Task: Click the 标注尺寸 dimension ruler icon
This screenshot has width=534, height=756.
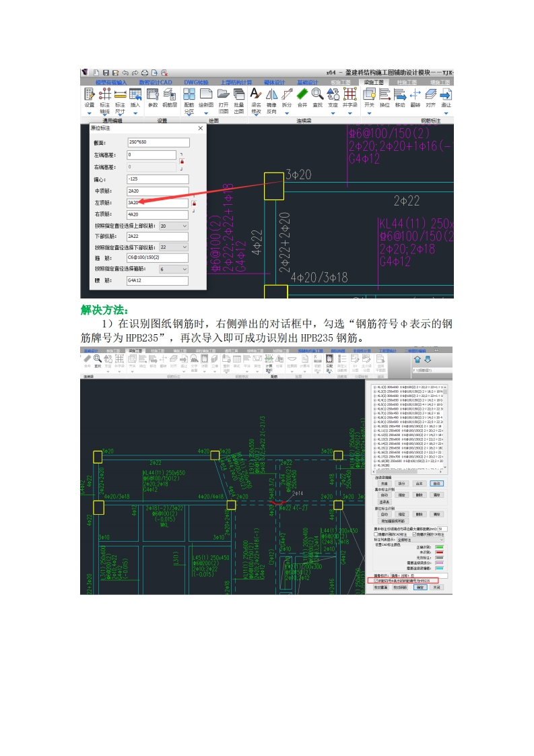Action: (x=120, y=94)
